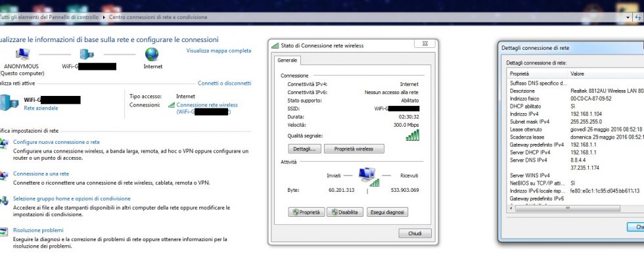Screen dimensions: 644x276
Task: Select the NetBIOS su TCP/IP row
Action: (x=576, y=183)
